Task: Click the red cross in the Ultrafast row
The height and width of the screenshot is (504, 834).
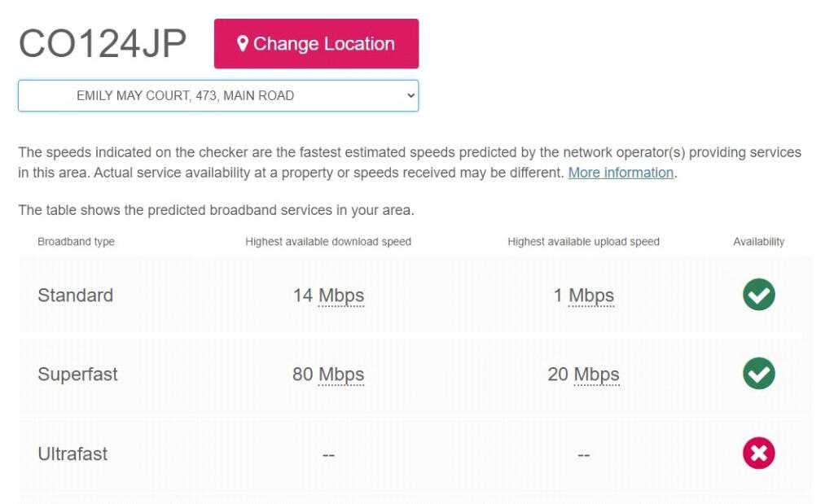Action: point(758,454)
